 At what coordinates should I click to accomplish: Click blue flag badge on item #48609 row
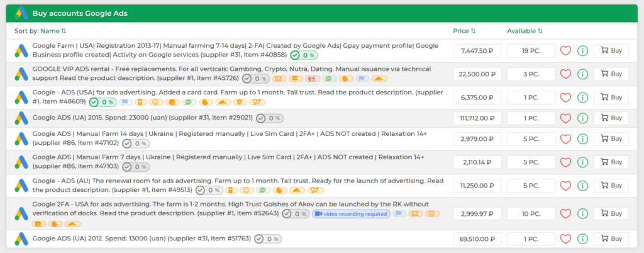[x=125, y=102]
